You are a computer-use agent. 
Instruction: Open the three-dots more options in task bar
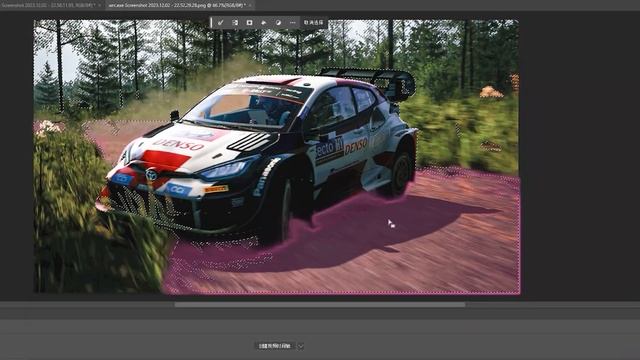(293, 22)
